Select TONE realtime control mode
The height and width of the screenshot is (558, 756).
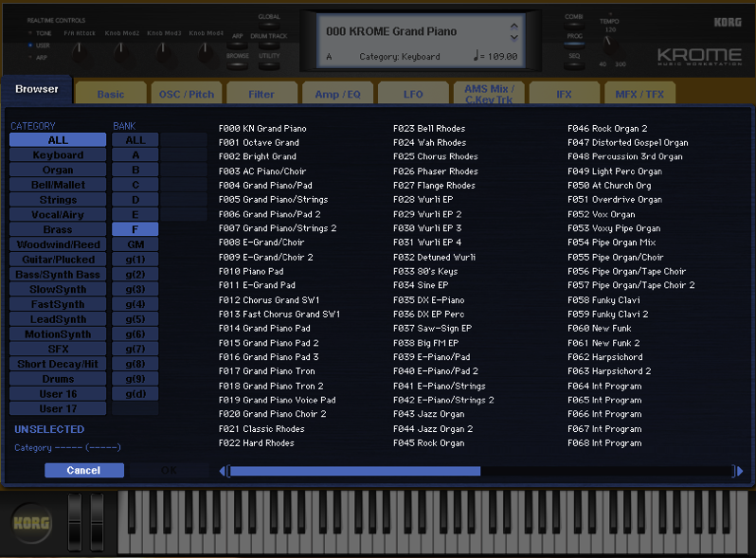pyautogui.click(x=40, y=33)
